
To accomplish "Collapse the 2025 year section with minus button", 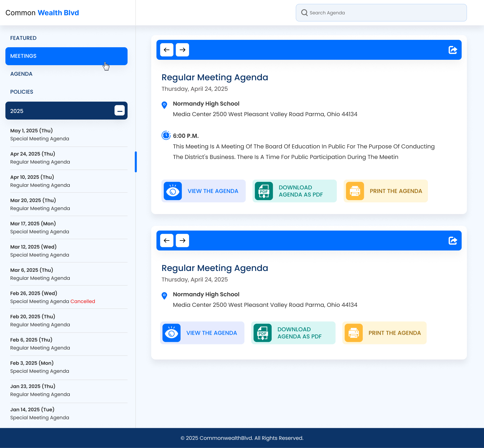I will [120, 110].
